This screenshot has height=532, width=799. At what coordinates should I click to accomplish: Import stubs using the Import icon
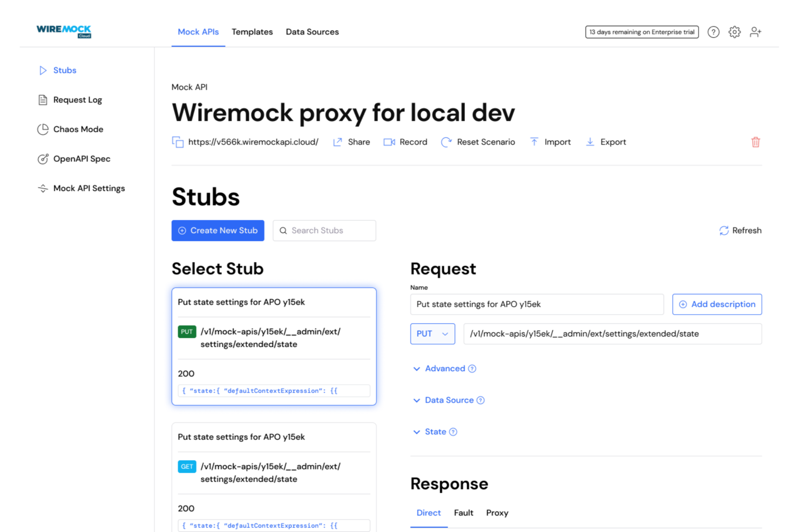[534, 141]
